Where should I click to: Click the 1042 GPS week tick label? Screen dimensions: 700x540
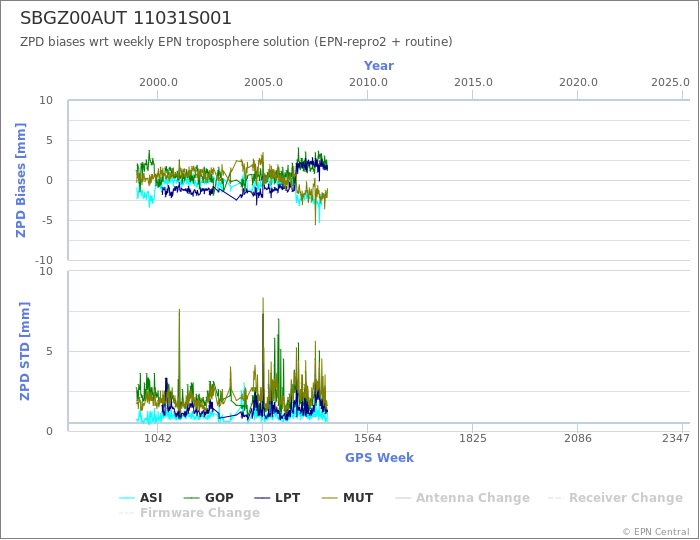tap(158, 438)
